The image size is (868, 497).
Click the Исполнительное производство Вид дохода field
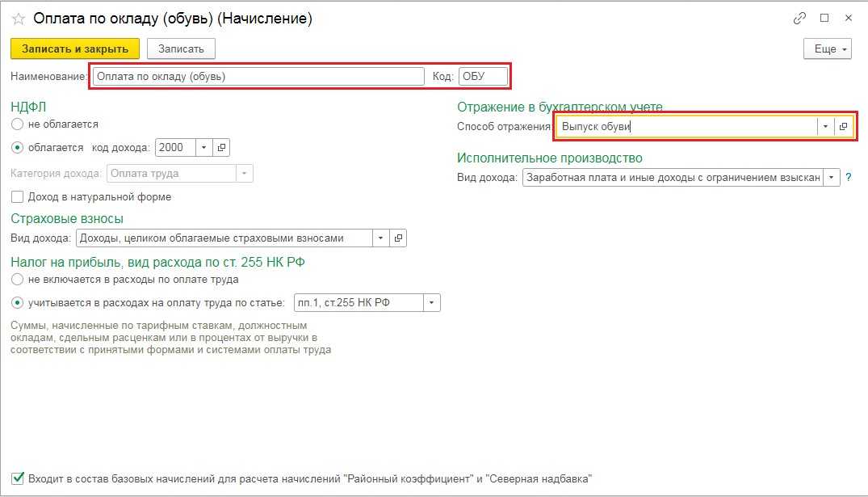click(x=673, y=178)
